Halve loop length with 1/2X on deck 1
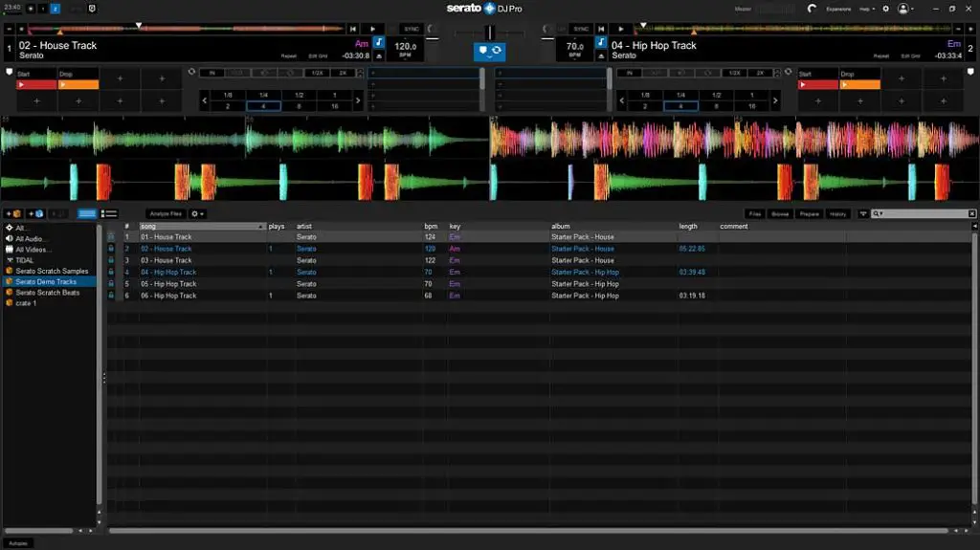 318,73
